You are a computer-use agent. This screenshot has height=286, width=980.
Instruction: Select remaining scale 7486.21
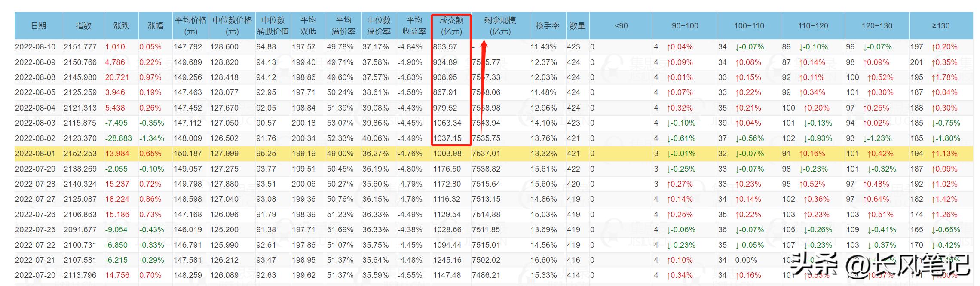(486, 275)
